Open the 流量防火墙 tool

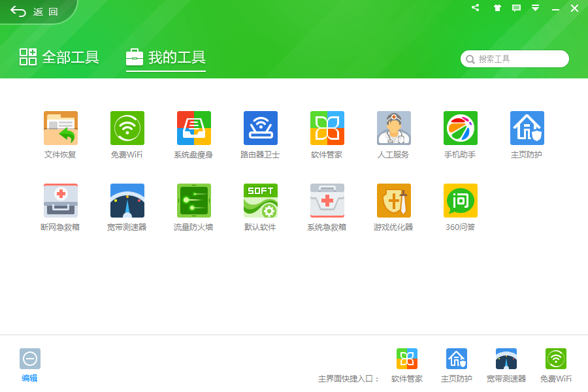[x=194, y=201]
